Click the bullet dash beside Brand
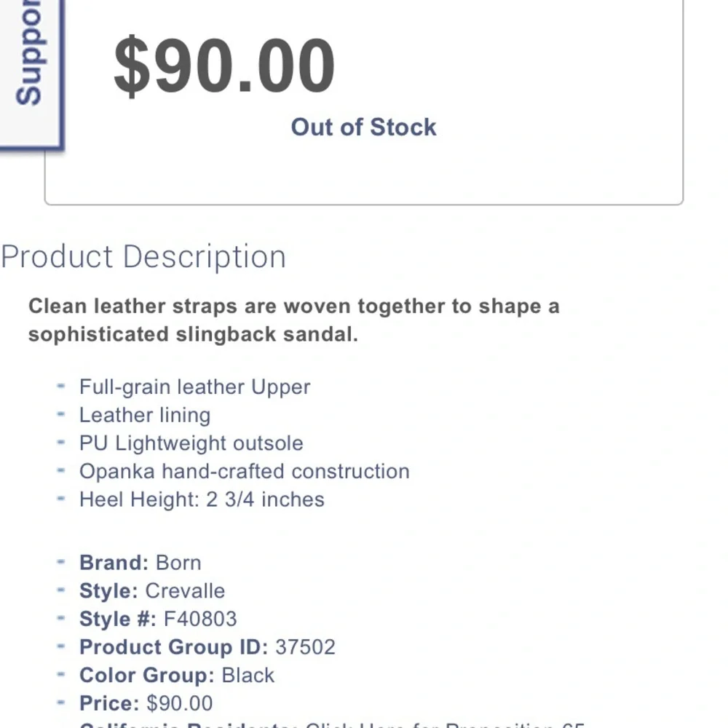The width and height of the screenshot is (728, 728). 62,562
